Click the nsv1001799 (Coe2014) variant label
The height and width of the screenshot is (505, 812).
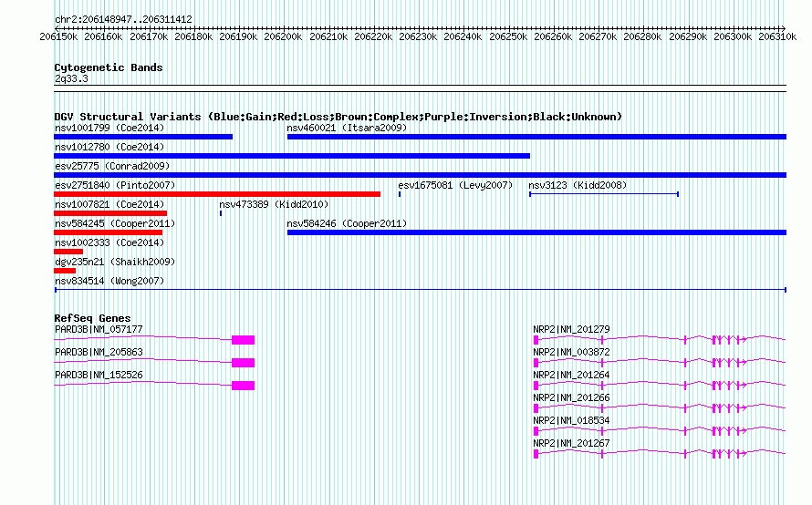109,128
